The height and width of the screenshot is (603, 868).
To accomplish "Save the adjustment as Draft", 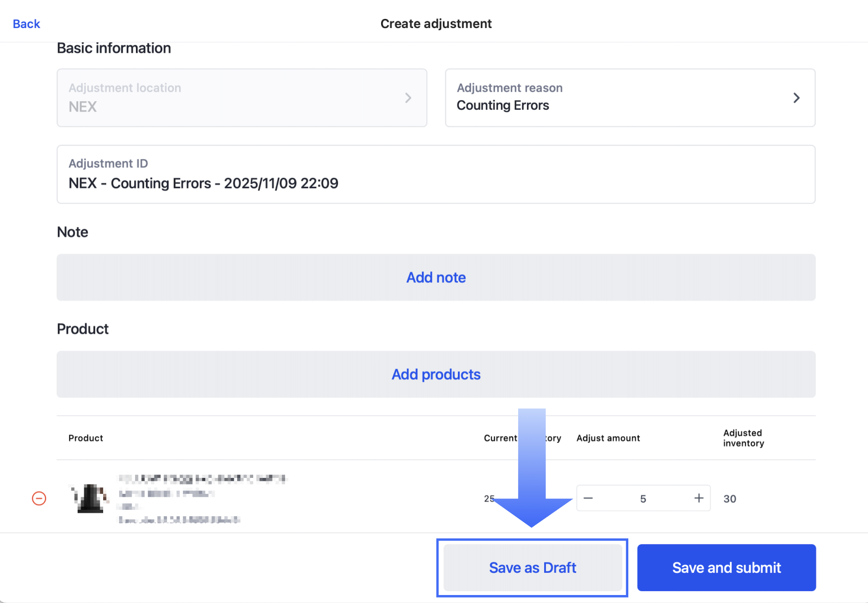I will tap(532, 568).
